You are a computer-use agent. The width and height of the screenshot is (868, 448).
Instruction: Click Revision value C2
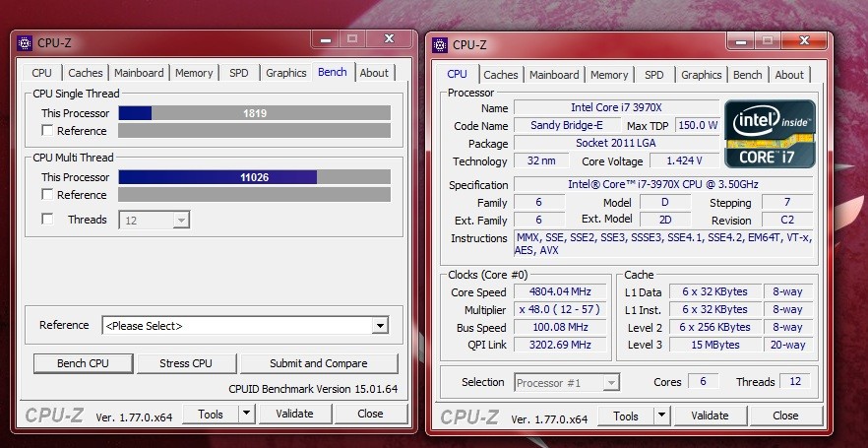pos(787,220)
